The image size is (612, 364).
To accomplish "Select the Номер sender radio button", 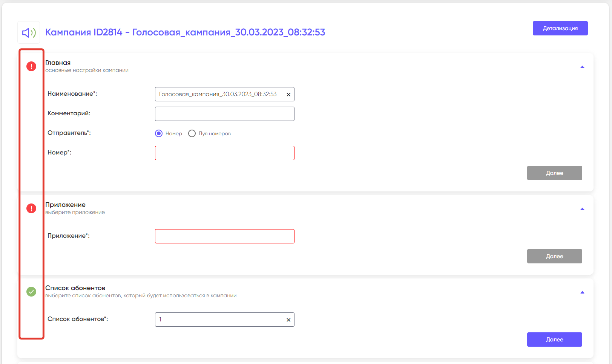I will pos(159,133).
